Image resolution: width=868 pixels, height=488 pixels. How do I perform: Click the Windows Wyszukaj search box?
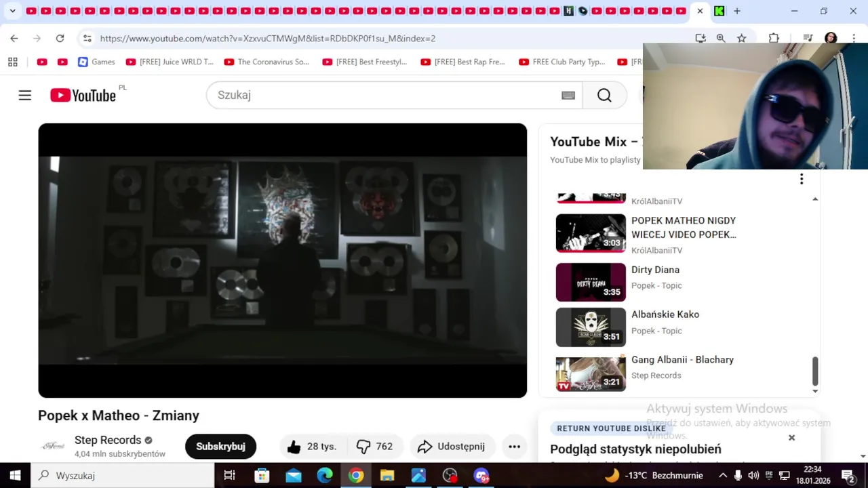tap(123, 476)
